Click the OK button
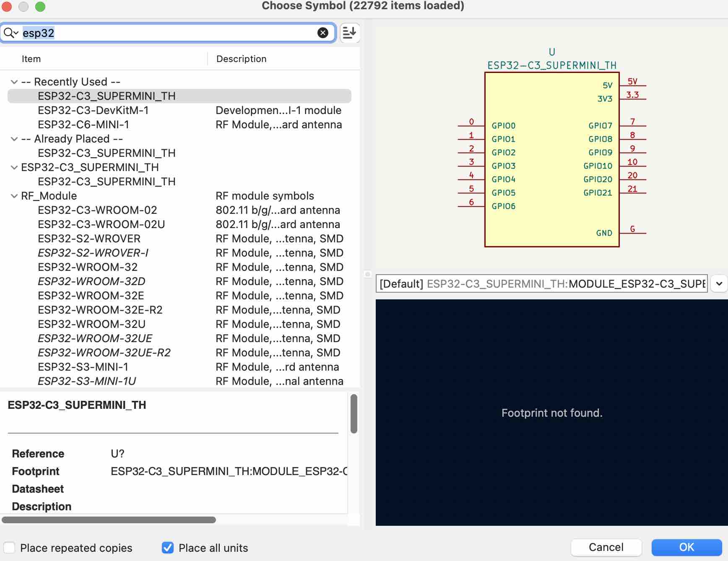Screen dimensions: 728x561 (x=686, y=547)
